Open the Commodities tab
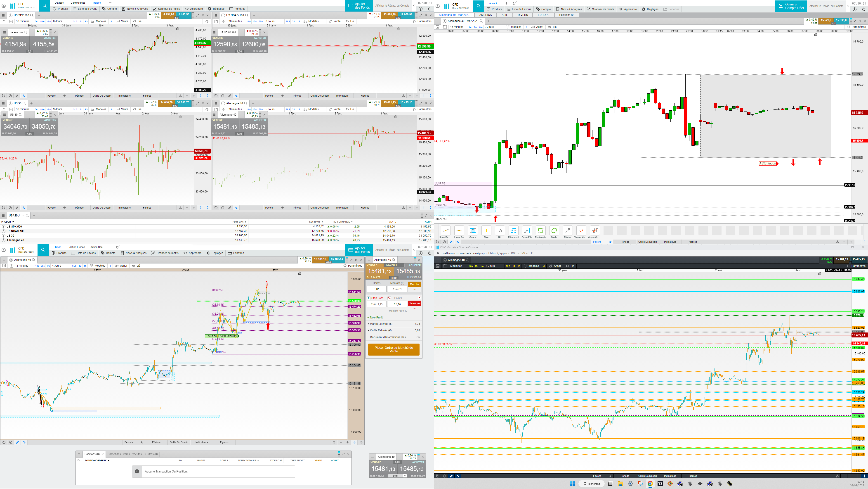Image resolution: width=868 pixels, height=489 pixels. tap(78, 3)
